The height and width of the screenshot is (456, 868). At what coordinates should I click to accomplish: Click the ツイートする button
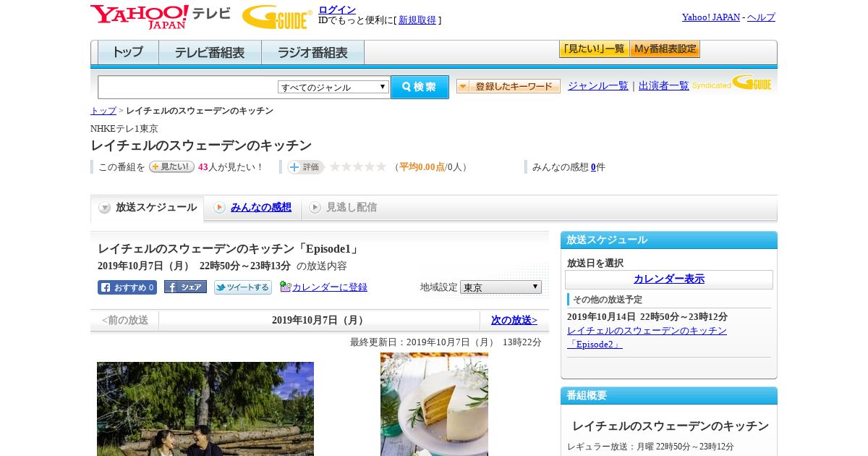(243, 287)
